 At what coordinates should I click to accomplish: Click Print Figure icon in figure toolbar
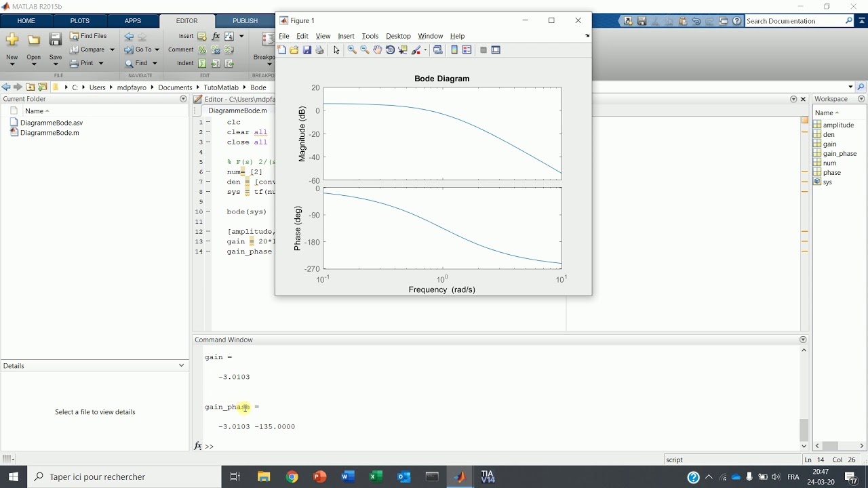(x=320, y=50)
